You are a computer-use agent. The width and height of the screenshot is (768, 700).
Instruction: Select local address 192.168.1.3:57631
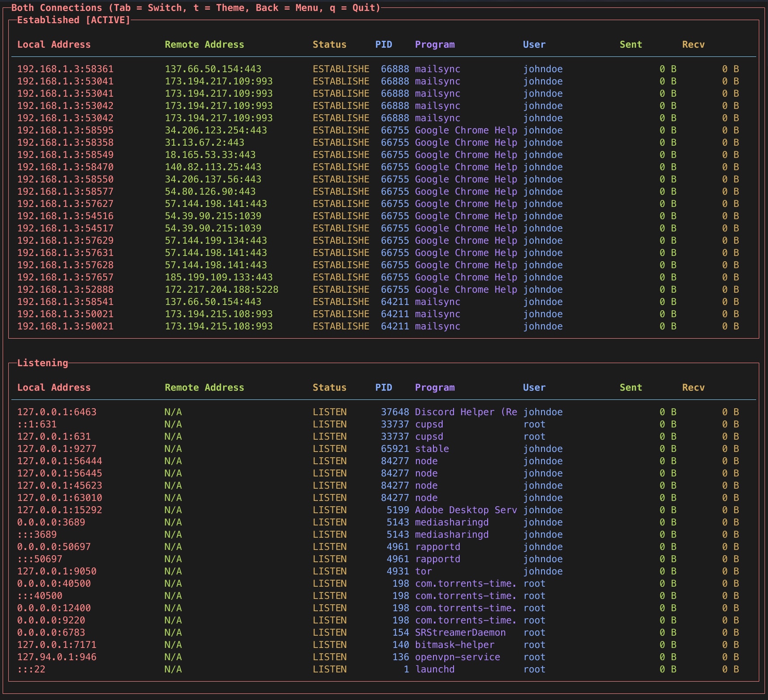pyautogui.click(x=65, y=253)
